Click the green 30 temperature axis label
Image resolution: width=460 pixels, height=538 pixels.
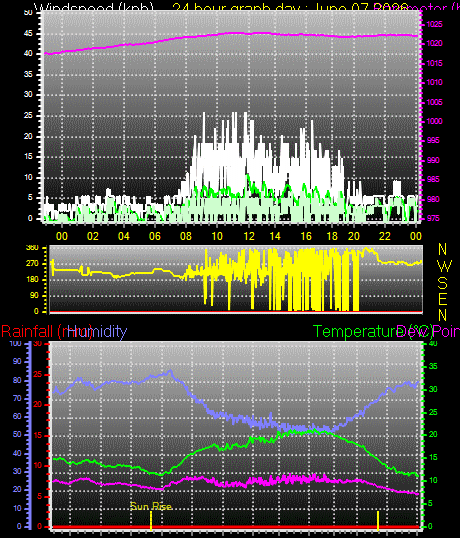(x=433, y=389)
